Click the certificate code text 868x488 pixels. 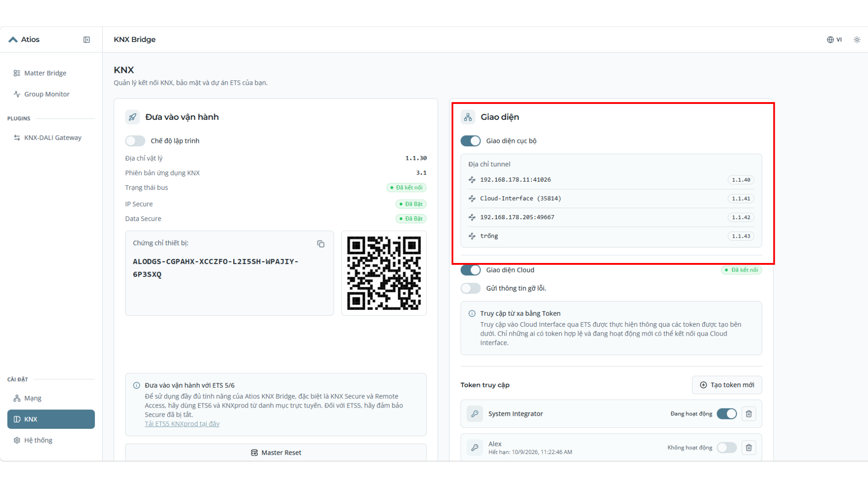[x=216, y=268]
